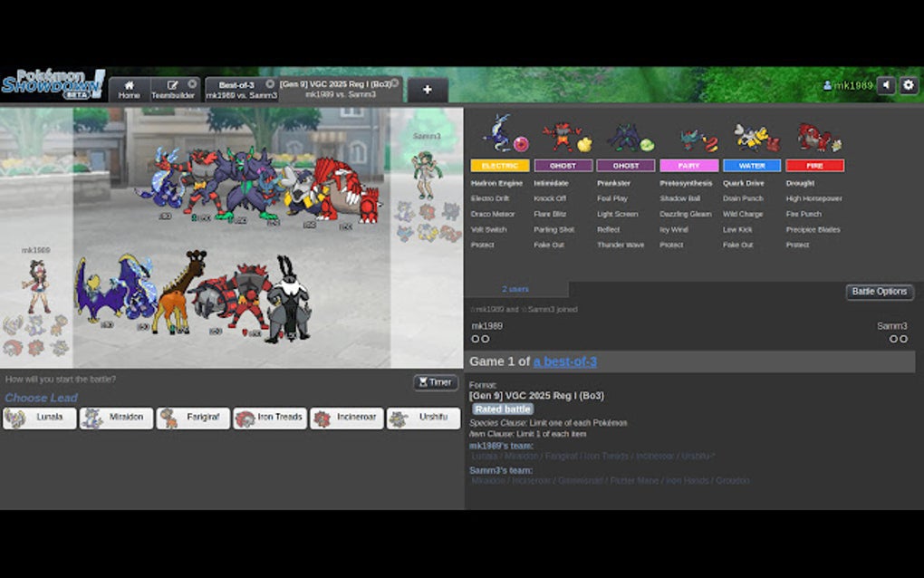
Task: Click the 'Thunder Wave' move
Action: pyautogui.click(x=621, y=245)
